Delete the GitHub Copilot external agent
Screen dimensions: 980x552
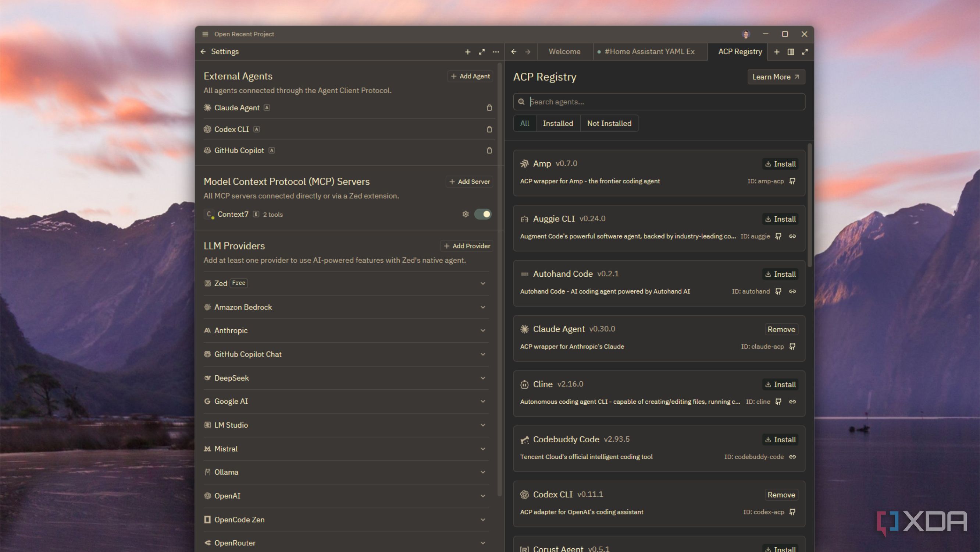click(489, 151)
